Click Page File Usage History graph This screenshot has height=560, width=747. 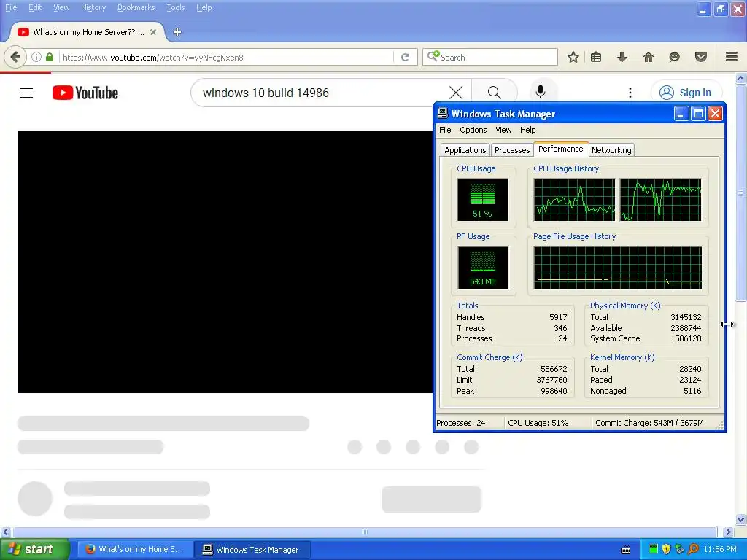click(618, 268)
